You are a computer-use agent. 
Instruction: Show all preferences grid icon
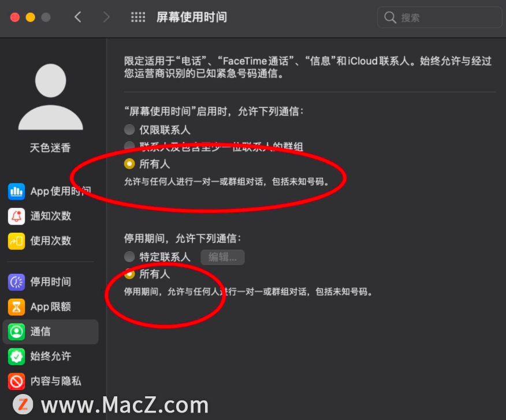click(138, 17)
